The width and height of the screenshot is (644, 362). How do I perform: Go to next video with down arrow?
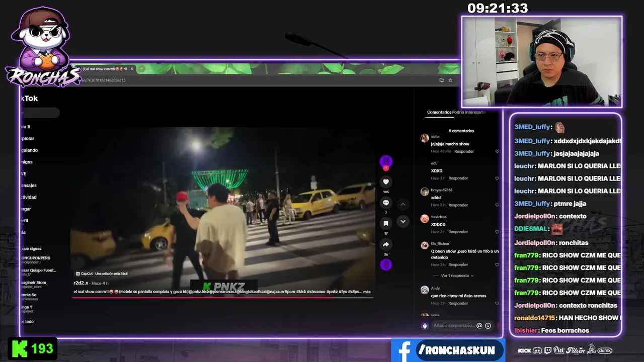[x=403, y=221]
